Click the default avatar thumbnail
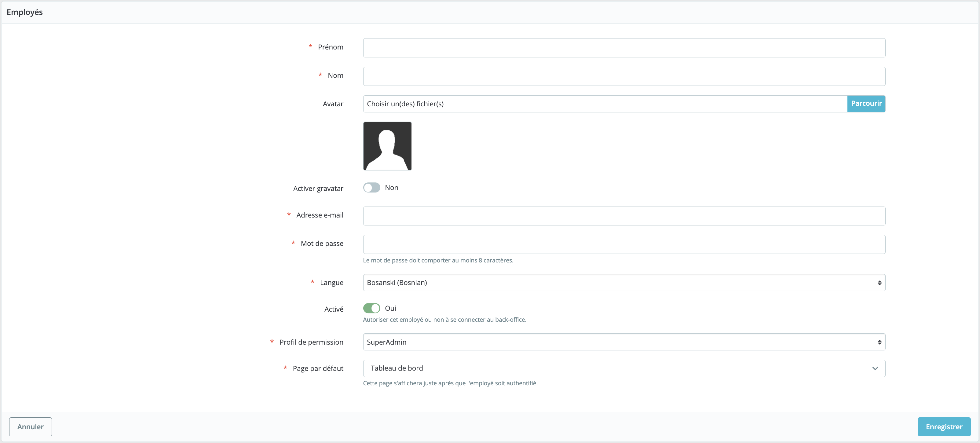The height and width of the screenshot is (443, 980). click(x=387, y=146)
